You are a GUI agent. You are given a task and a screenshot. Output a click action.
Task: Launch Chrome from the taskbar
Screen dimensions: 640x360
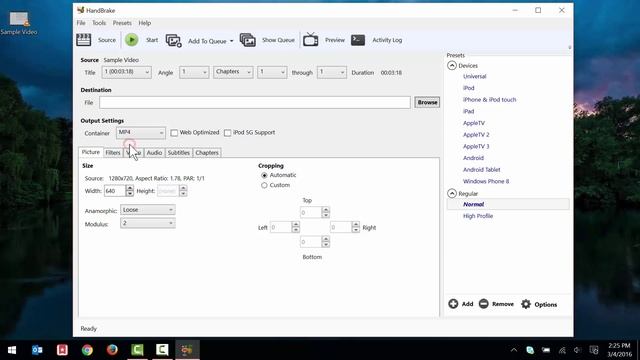[x=87, y=350]
